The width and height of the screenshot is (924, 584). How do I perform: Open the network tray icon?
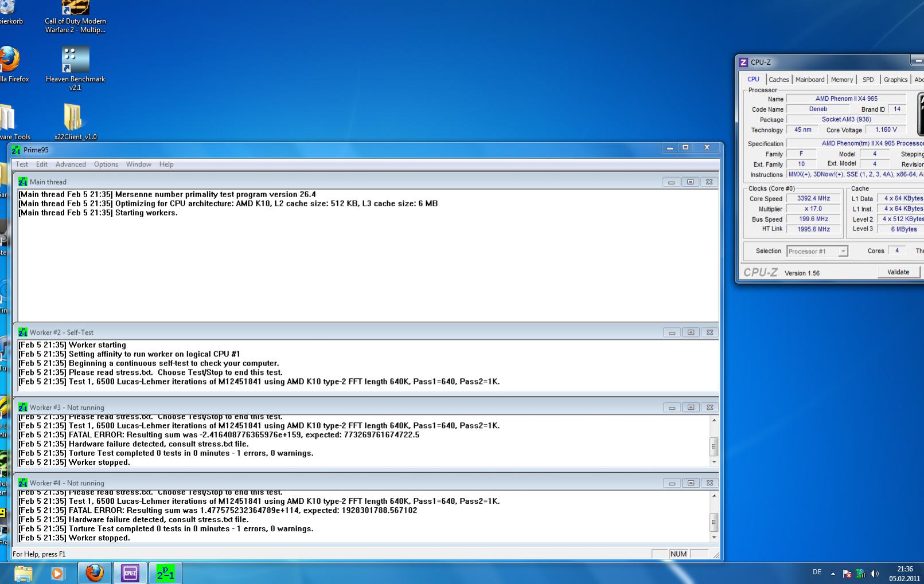860,573
